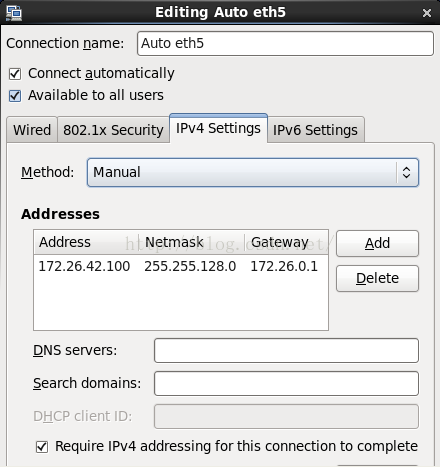The width and height of the screenshot is (440, 467).
Task: Close the Editing Auto eth5 dialog
Action: (x=427, y=13)
